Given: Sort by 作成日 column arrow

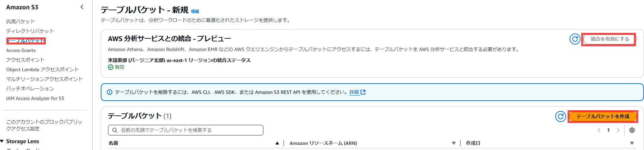Looking at the screenshot, I should [632, 143].
